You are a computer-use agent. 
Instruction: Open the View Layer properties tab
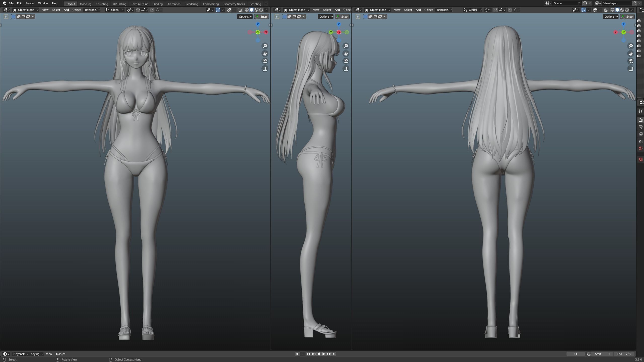click(641, 134)
